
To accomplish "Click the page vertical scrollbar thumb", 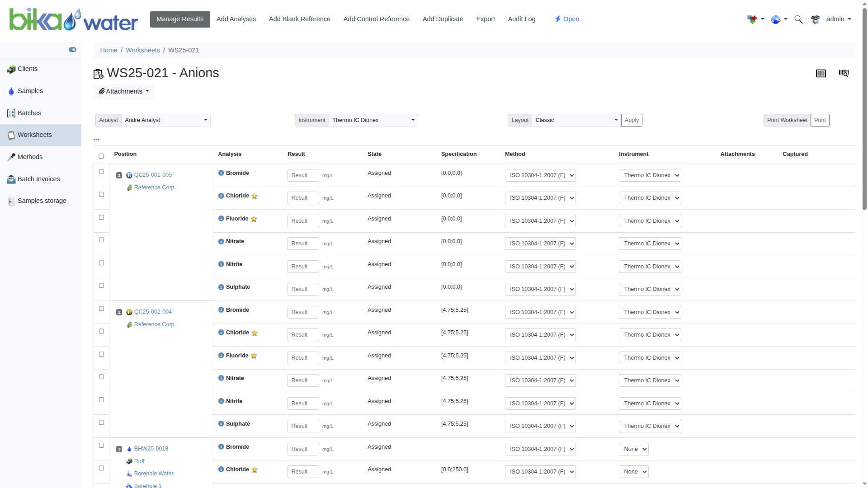I will click(x=864, y=108).
